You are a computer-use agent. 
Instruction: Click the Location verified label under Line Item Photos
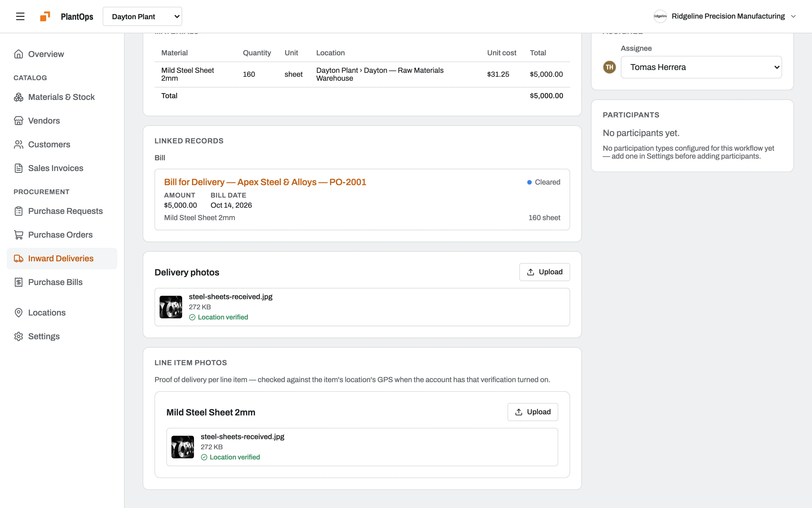235,457
